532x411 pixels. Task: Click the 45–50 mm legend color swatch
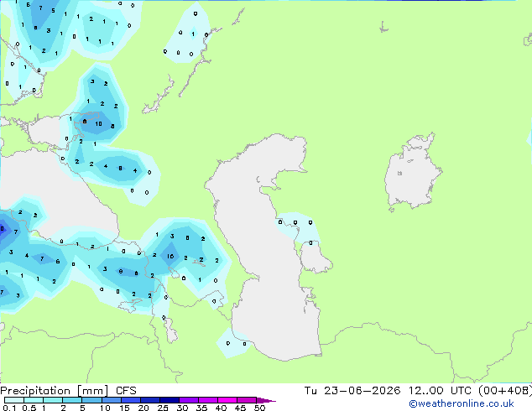pyautogui.click(x=247, y=400)
